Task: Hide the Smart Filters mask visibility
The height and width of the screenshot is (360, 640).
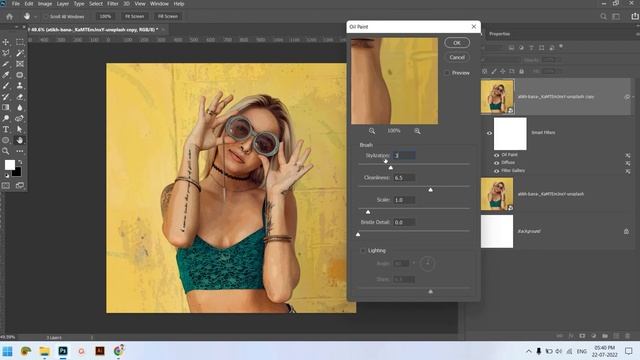Action: (x=489, y=133)
